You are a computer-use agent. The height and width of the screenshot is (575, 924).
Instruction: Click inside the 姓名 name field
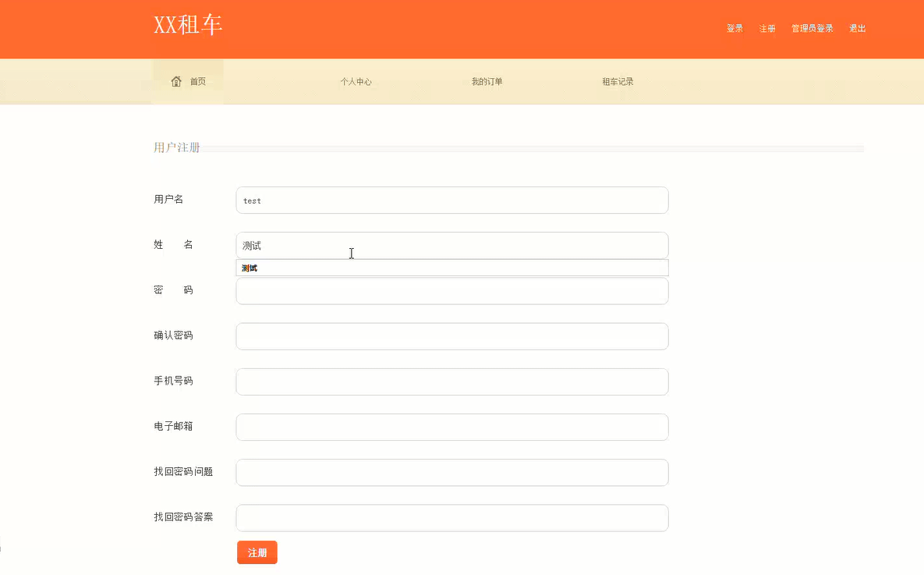pos(451,245)
